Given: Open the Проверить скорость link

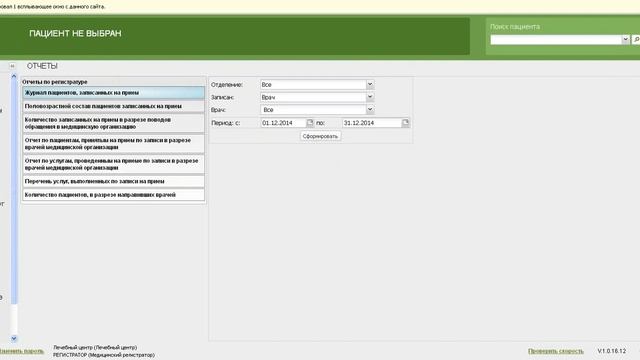Looking at the screenshot, I should click(556, 351).
